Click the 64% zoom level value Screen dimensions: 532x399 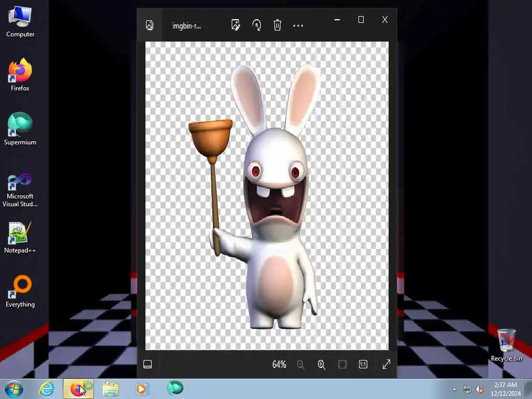click(279, 364)
